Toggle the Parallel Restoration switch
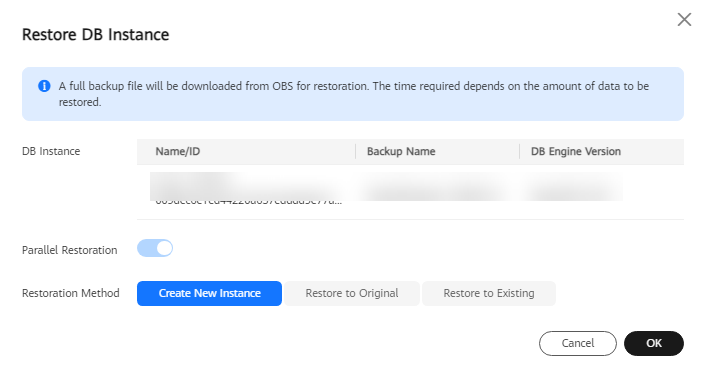The image size is (704, 376). (155, 248)
